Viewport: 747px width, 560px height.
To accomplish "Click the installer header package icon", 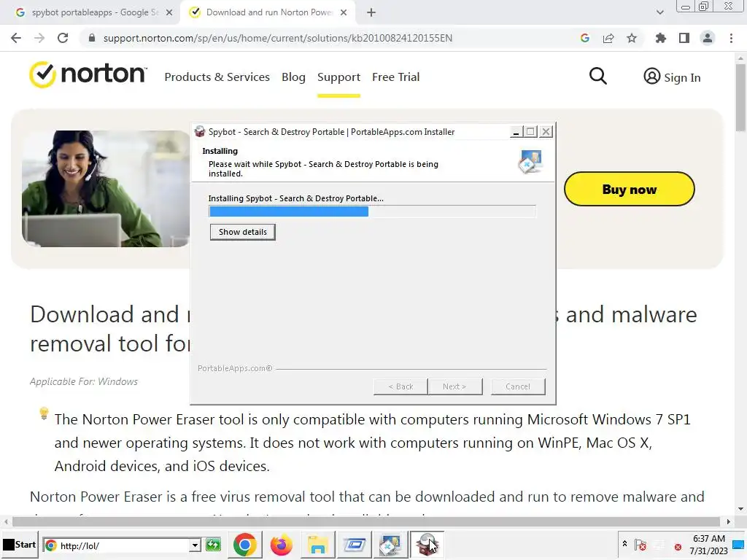I will 530,162.
